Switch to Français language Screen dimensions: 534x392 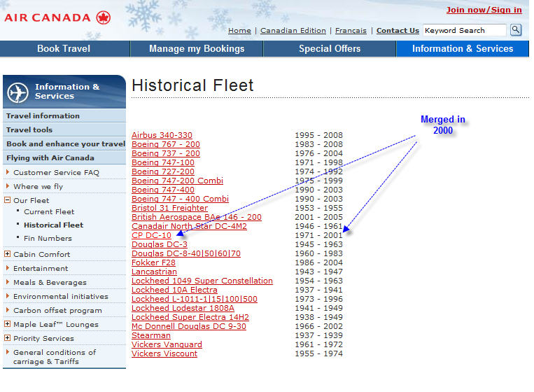tap(351, 31)
